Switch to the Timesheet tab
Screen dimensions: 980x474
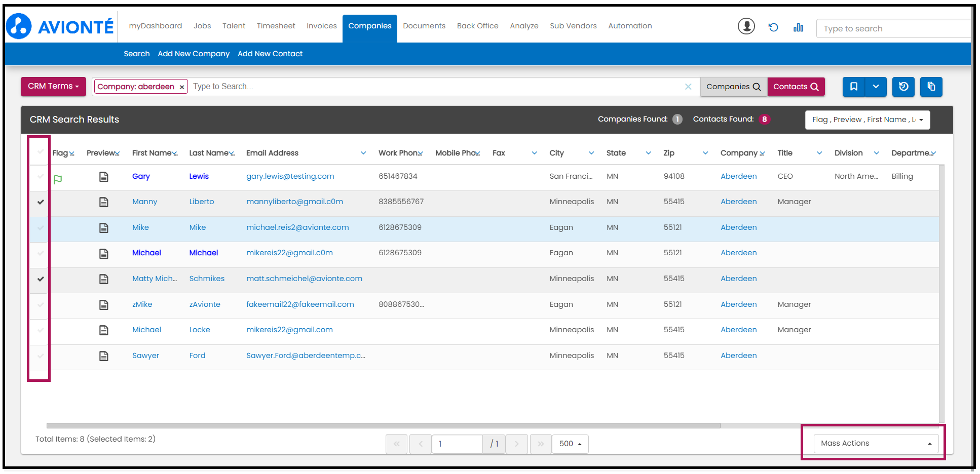point(276,26)
